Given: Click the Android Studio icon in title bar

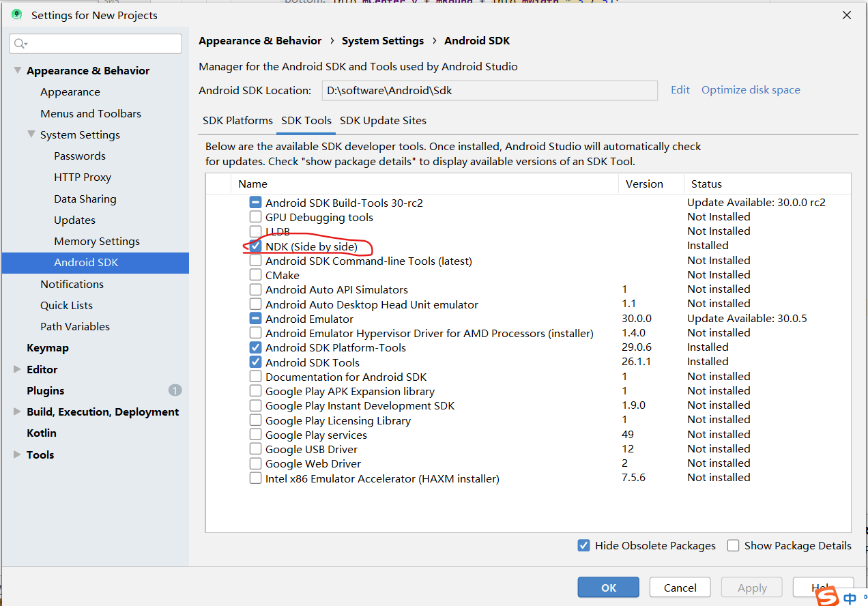Looking at the screenshot, I should click(x=16, y=14).
